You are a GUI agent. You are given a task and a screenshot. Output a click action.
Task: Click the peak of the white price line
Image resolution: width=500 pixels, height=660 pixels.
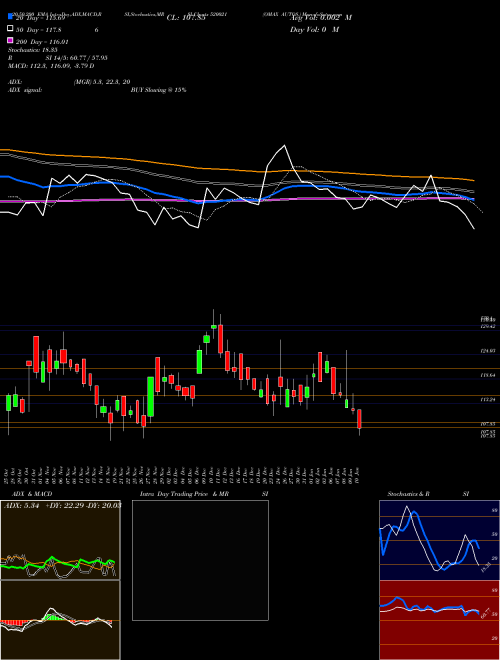(x=285, y=146)
